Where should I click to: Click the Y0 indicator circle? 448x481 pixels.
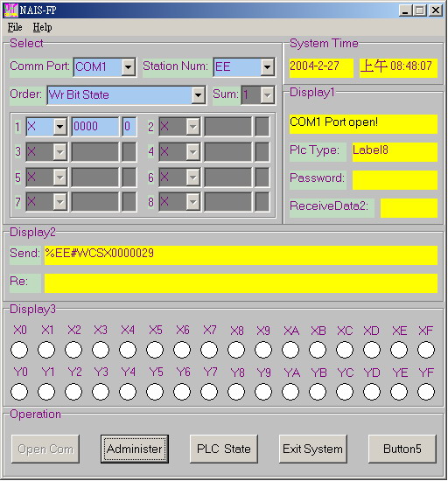pos(19,392)
